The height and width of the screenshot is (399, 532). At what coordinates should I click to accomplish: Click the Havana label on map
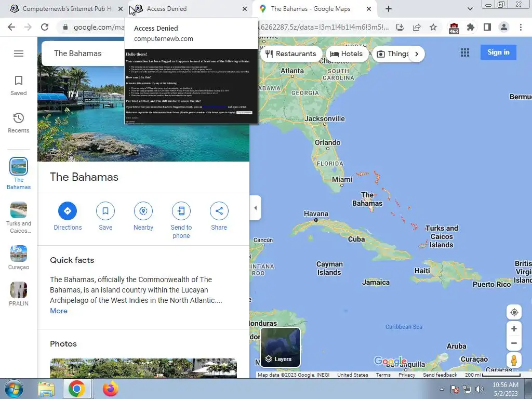click(x=316, y=214)
